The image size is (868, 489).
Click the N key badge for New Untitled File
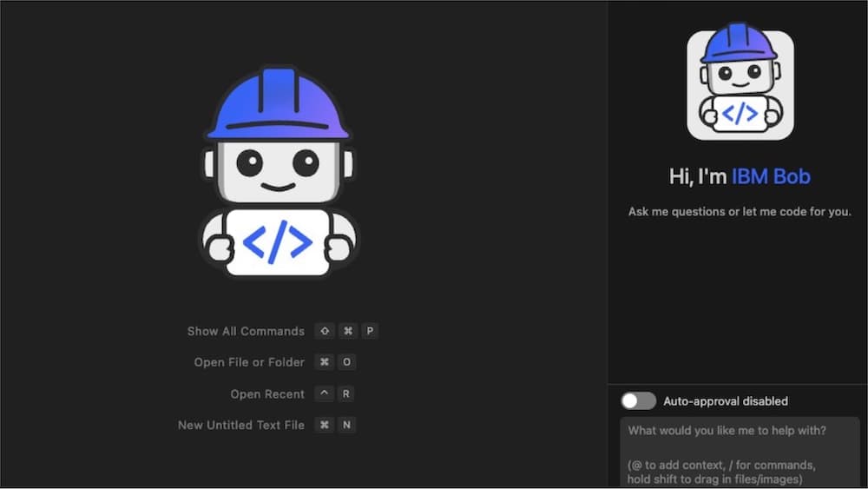pyautogui.click(x=346, y=425)
